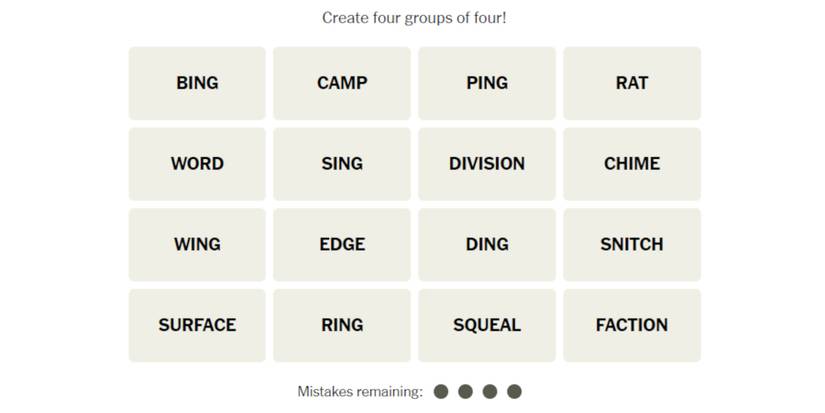Click the "Create four groups of four!" heading
Viewport: 825px width, 413px height.
click(414, 18)
